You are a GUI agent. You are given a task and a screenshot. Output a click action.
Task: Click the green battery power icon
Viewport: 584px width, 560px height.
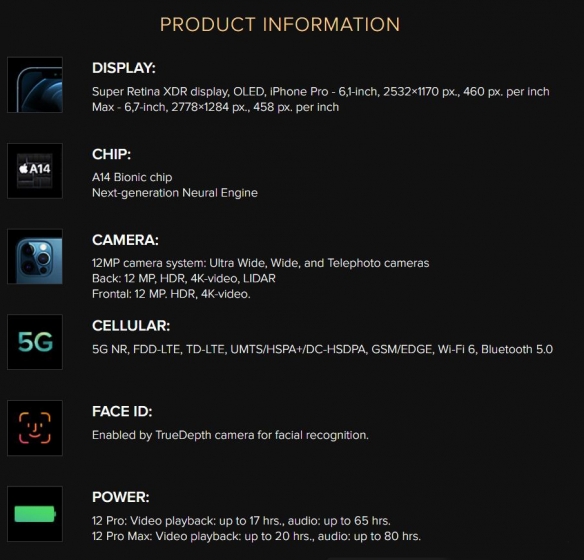click(35, 513)
